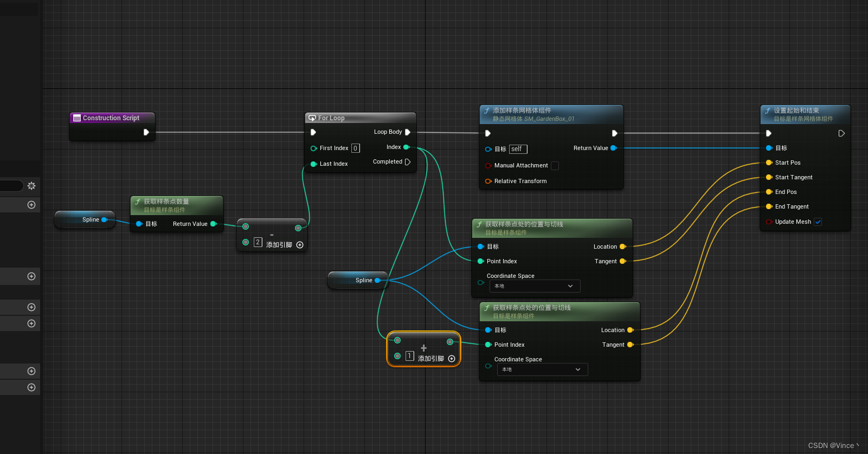Click Return Value pin on 添加样条网格体组件 node
This screenshot has height=454, width=868.
(x=614, y=148)
